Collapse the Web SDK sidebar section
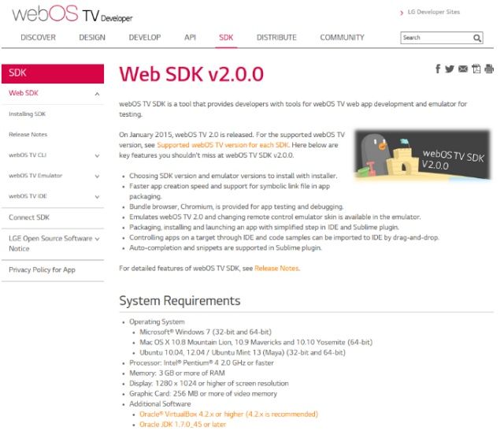 pos(97,94)
